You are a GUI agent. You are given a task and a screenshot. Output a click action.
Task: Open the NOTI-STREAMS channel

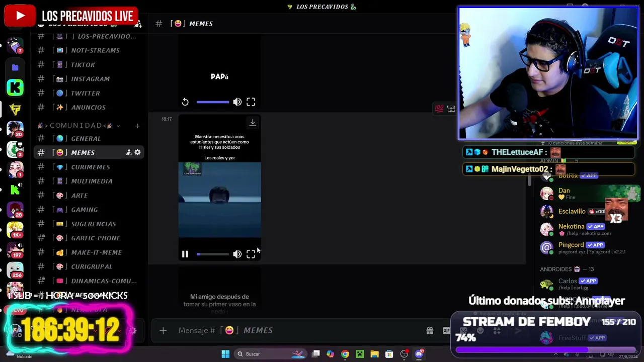(90, 50)
